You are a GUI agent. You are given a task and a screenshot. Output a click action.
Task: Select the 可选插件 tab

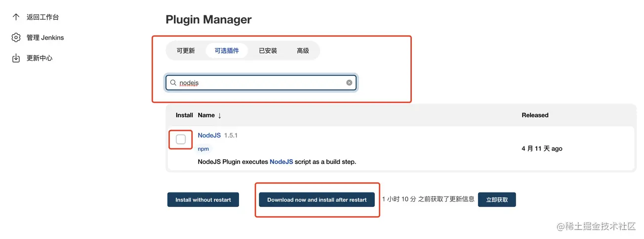click(227, 50)
